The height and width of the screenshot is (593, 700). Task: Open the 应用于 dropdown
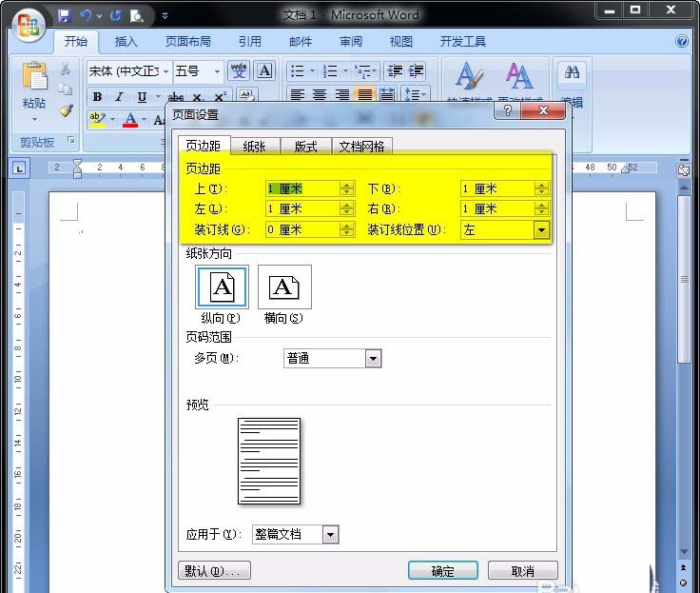coord(330,535)
